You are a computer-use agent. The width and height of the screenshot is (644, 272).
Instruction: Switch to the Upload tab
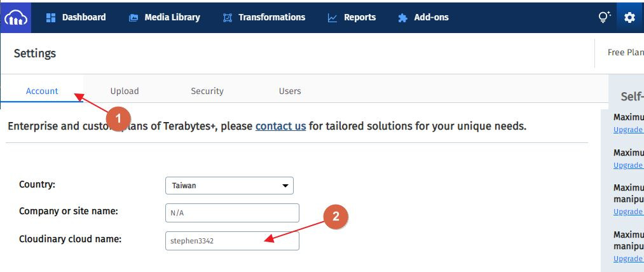click(125, 91)
